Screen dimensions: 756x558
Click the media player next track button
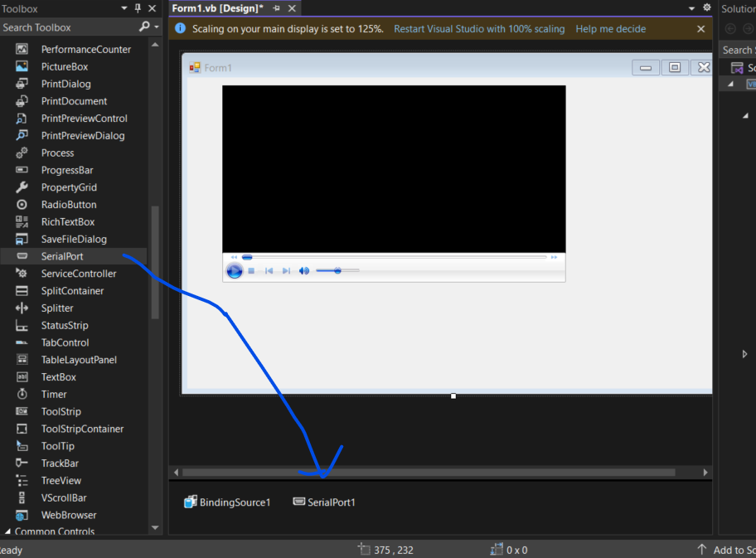(286, 271)
